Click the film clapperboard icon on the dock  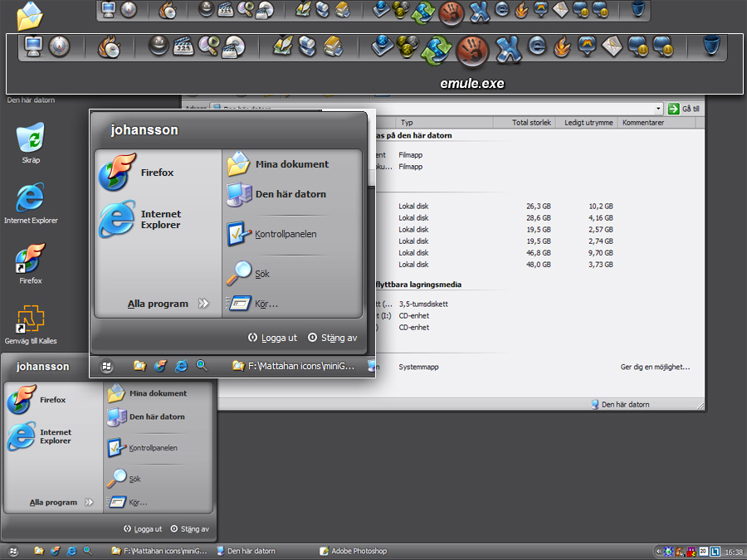184,47
